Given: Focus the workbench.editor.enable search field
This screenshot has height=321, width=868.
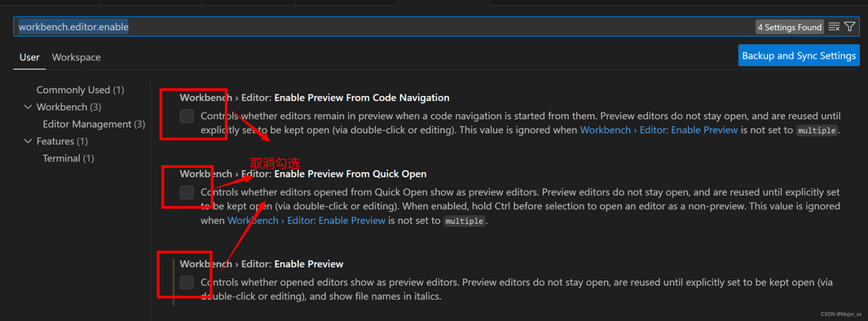Looking at the screenshot, I should pyautogui.click(x=382, y=27).
